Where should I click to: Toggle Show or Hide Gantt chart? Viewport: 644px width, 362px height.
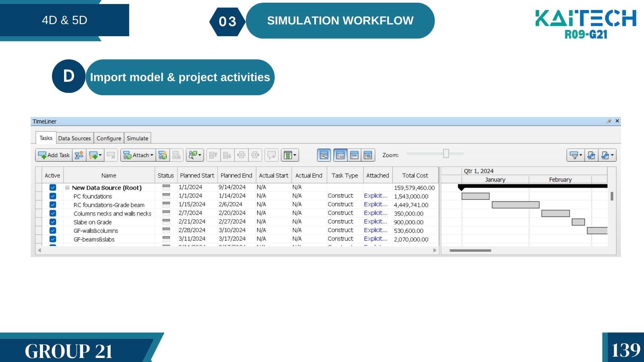click(324, 155)
